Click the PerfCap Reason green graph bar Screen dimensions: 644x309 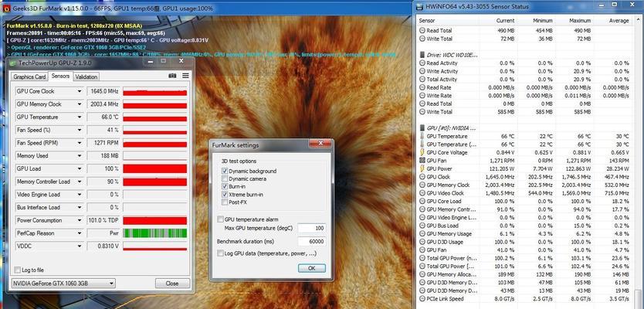click(x=155, y=233)
